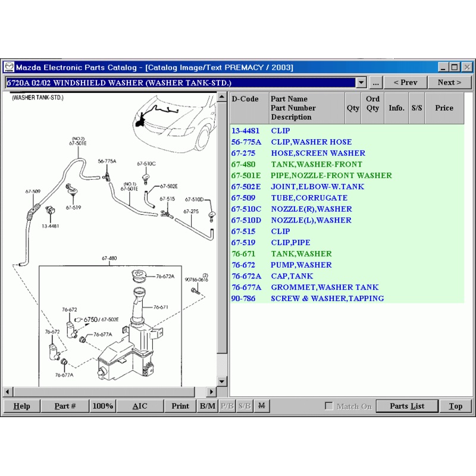This screenshot has height=476, width=476.
Task: Click the 67-510C nozzle callout in diagram
Action: click(146, 164)
